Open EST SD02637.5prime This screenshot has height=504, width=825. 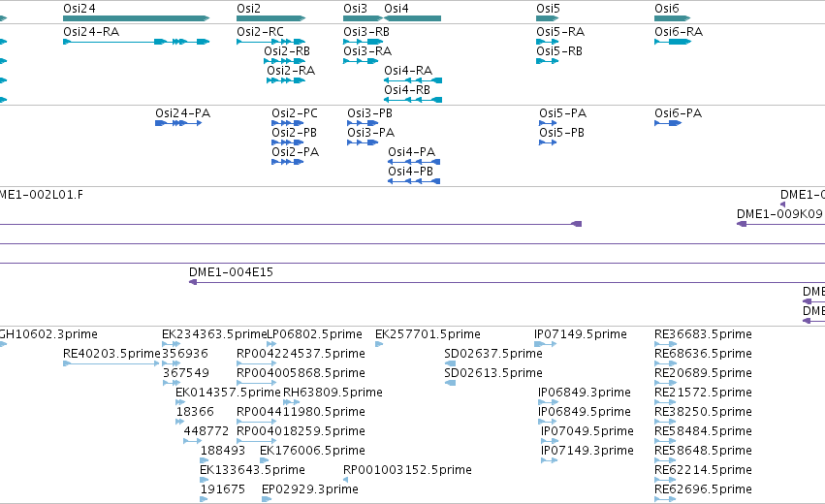493,354
